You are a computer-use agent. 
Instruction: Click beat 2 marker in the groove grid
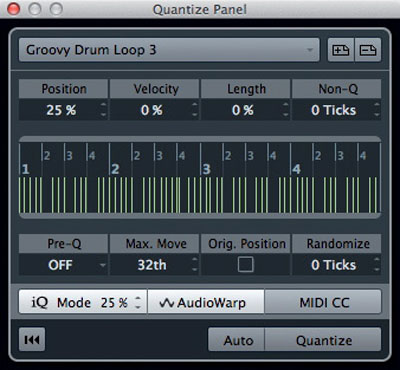tap(115, 169)
